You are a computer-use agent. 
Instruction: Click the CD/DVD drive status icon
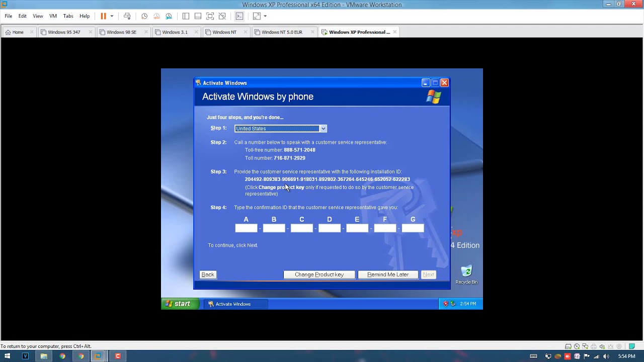click(x=577, y=346)
